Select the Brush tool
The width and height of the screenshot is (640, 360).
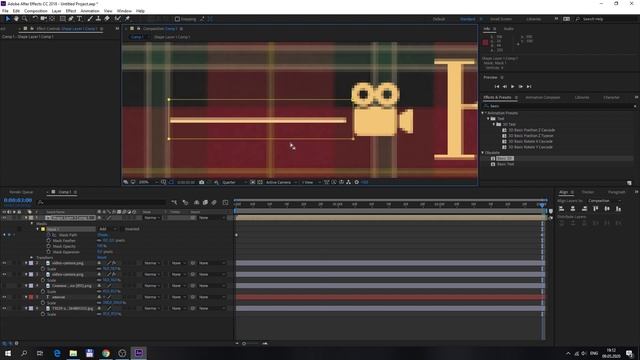point(90,19)
